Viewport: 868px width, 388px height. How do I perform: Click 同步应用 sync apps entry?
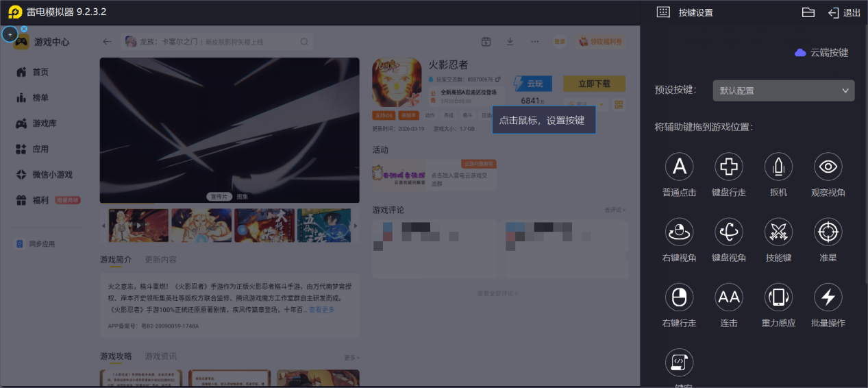tap(36, 244)
